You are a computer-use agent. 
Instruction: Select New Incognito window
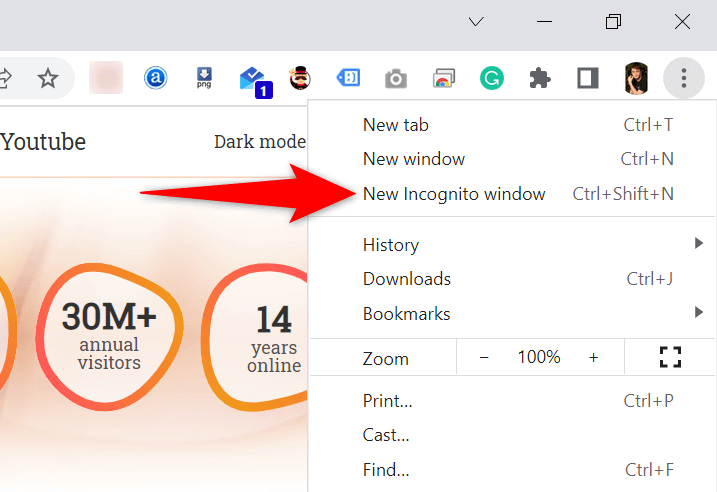tap(454, 194)
